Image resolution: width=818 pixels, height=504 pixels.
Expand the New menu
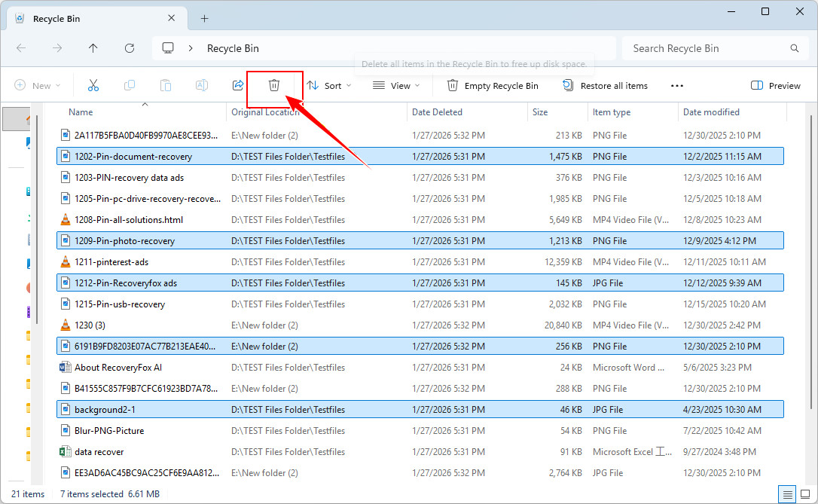tap(38, 85)
